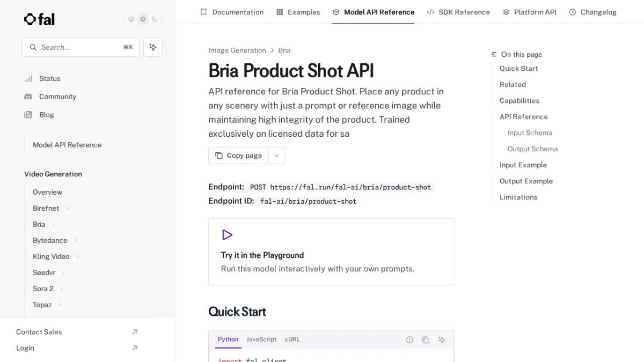Copy the Quick Start code snippet
Image resolution: width=644 pixels, height=362 pixels.
[x=426, y=339]
